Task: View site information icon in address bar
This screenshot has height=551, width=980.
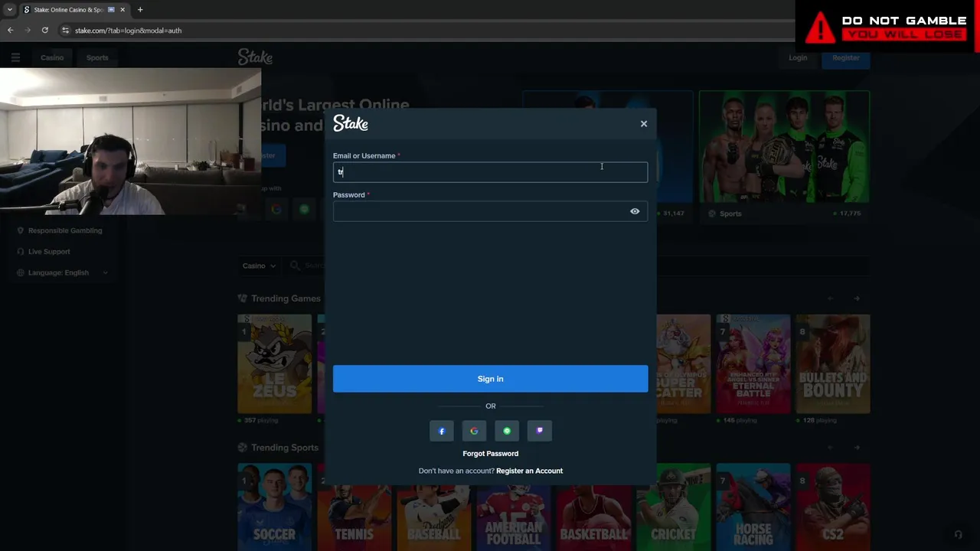Action: pos(65,31)
